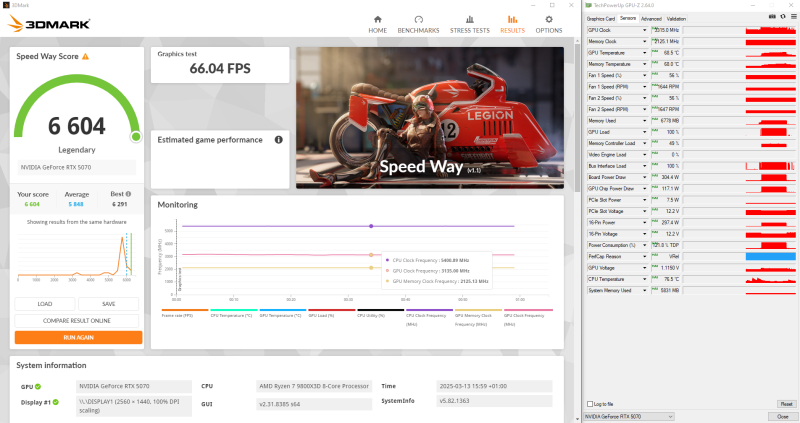Click the orange RUN AGAIN button
This screenshot has height=423, width=800.
[78, 337]
